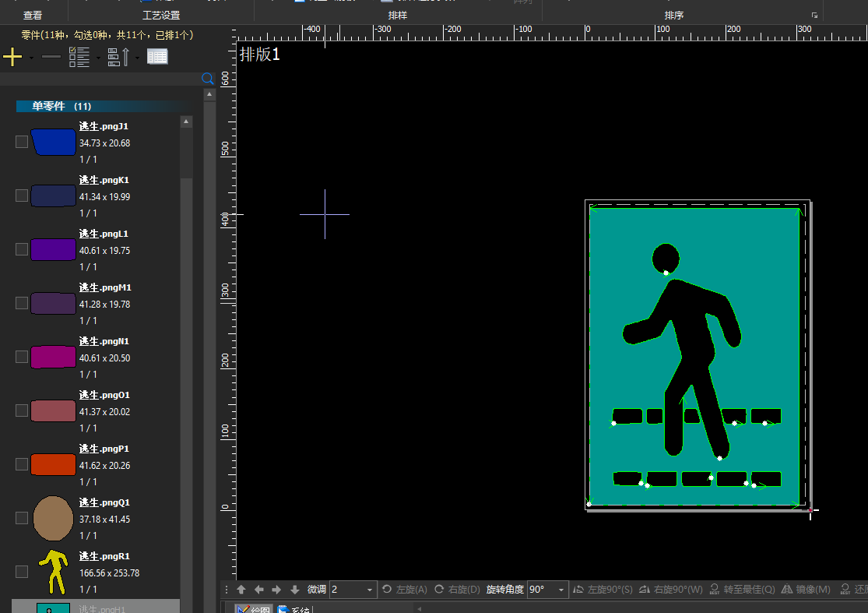The height and width of the screenshot is (613, 868).
Task: Click the minus remove-part icon
Action: click(x=51, y=57)
